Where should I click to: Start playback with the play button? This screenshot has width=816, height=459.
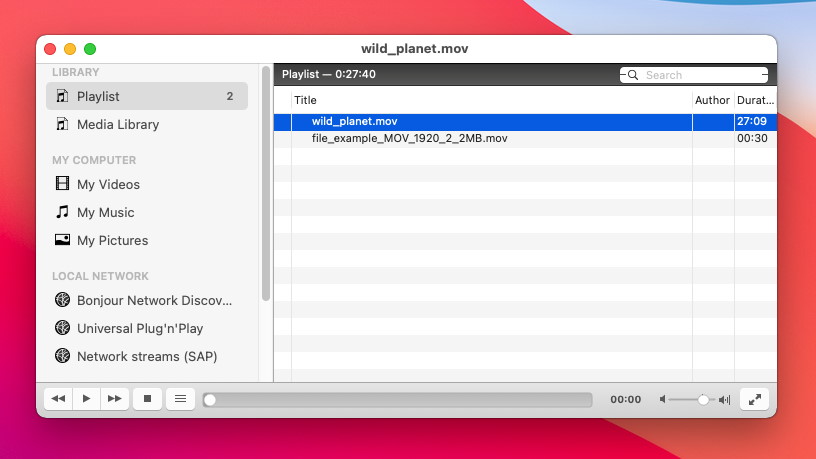[x=86, y=399]
